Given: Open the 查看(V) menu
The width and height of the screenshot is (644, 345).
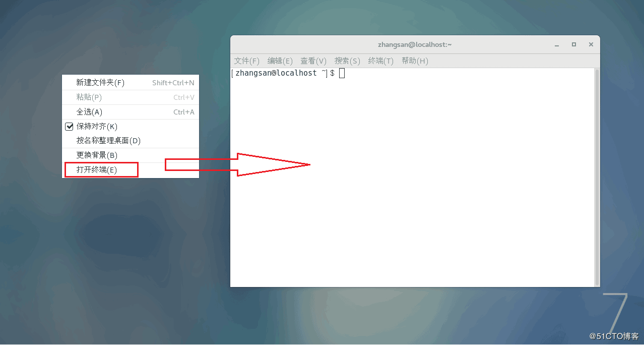Looking at the screenshot, I should 313,61.
